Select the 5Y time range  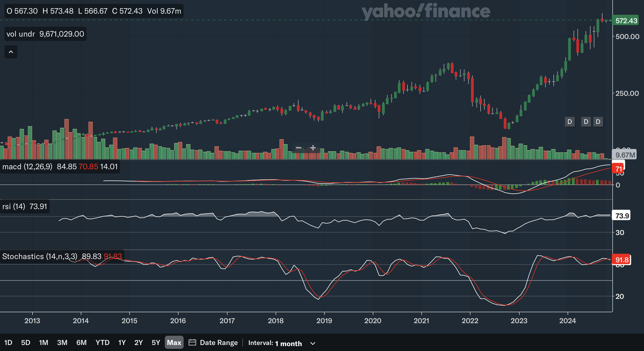156,343
